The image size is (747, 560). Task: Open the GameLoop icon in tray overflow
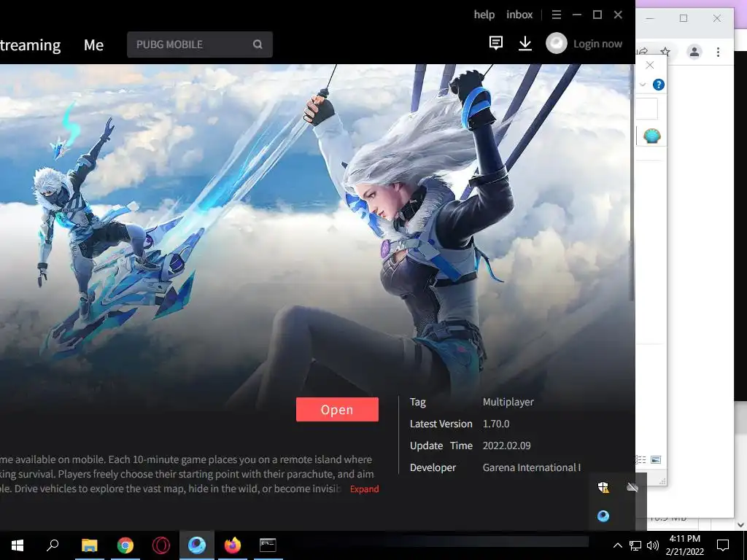point(603,516)
